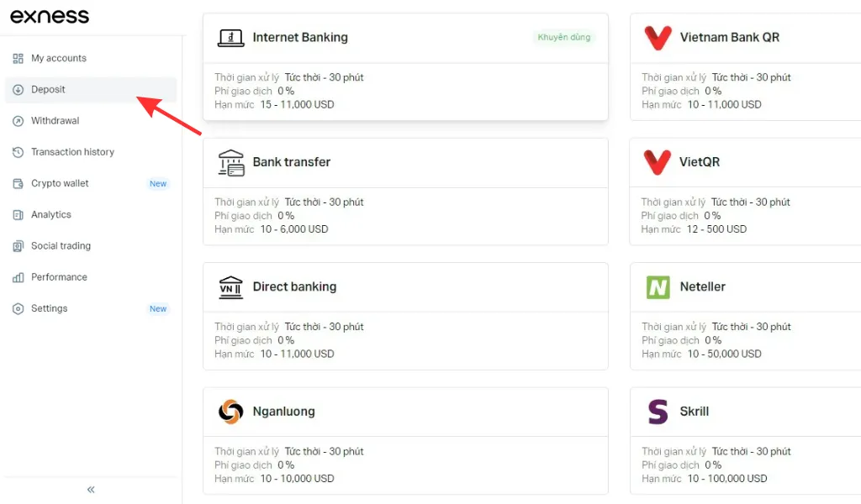
Task: Click the Withdrawal arrow icon
Action: pyautogui.click(x=18, y=121)
